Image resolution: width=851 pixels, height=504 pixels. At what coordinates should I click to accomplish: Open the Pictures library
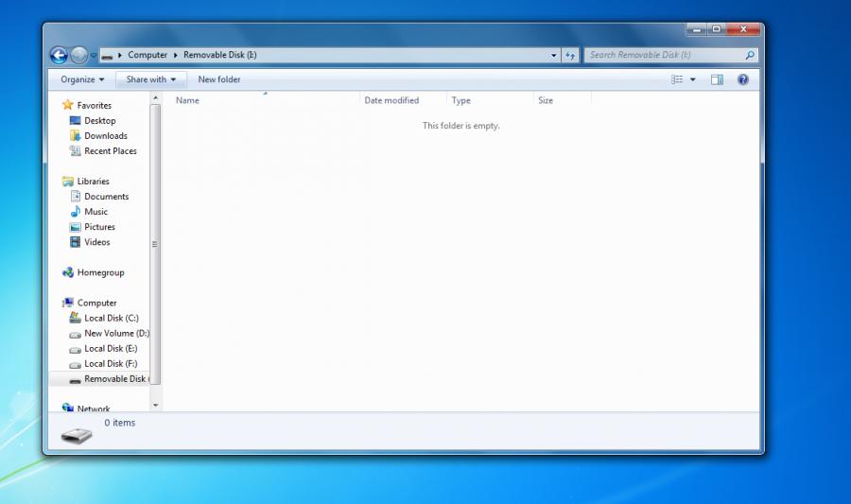pyautogui.click(x=99, y=227)
